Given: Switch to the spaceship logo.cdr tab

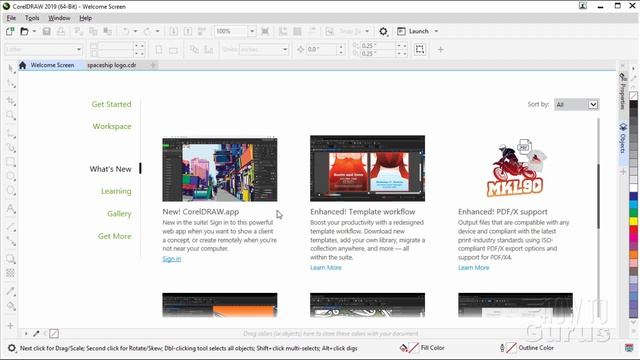Looking at the screenshot, I should pyautogui.click(x=111, y=65).
